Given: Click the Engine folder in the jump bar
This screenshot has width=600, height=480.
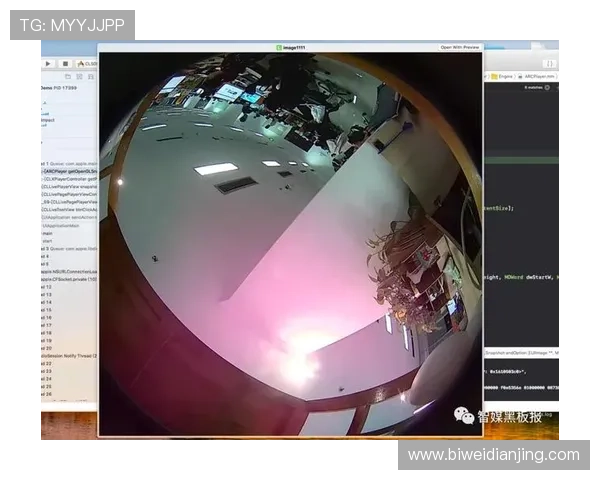Looking at the screenshot, I should click(502, 76).
